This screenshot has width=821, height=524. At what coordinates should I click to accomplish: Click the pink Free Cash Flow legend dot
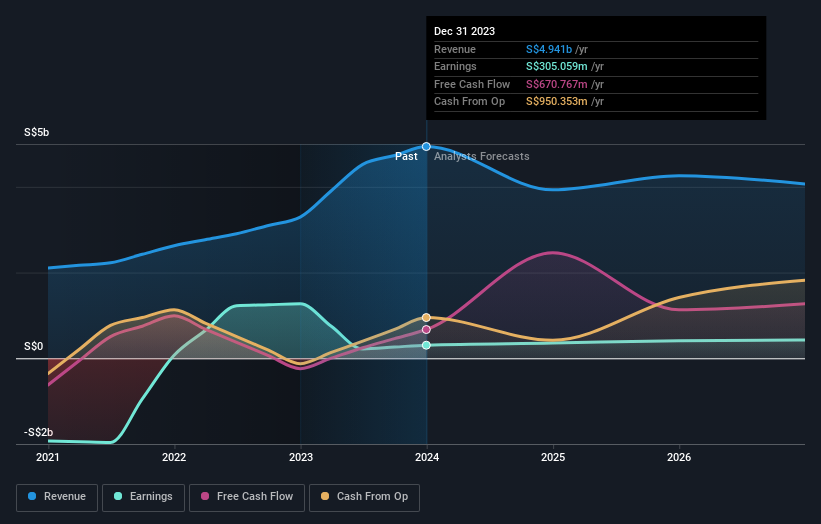click(205, 496)
